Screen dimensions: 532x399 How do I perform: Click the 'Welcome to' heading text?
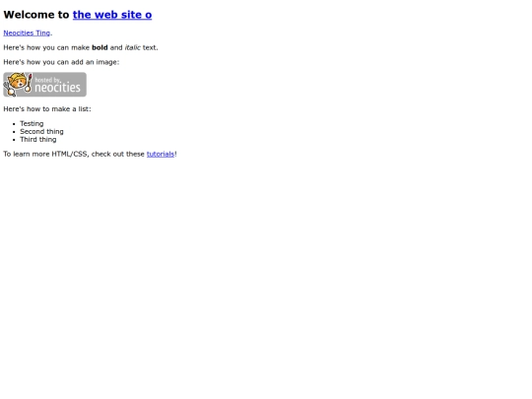coord(36,15)
